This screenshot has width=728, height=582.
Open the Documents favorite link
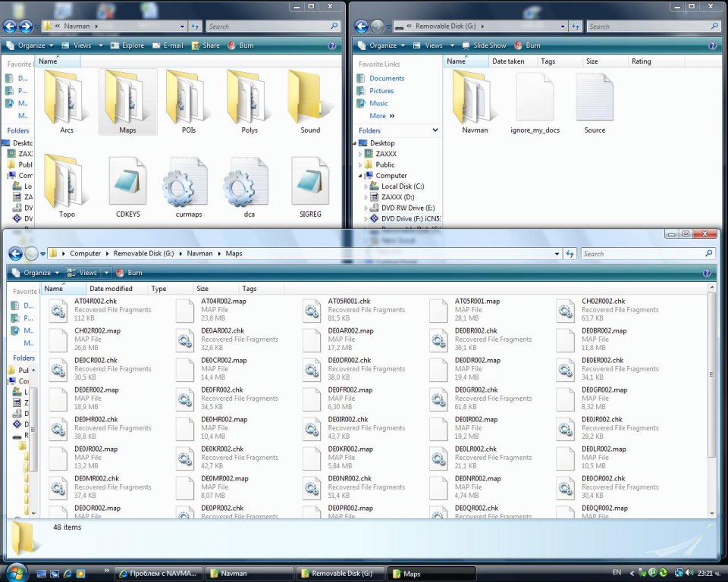pos(387,78)
